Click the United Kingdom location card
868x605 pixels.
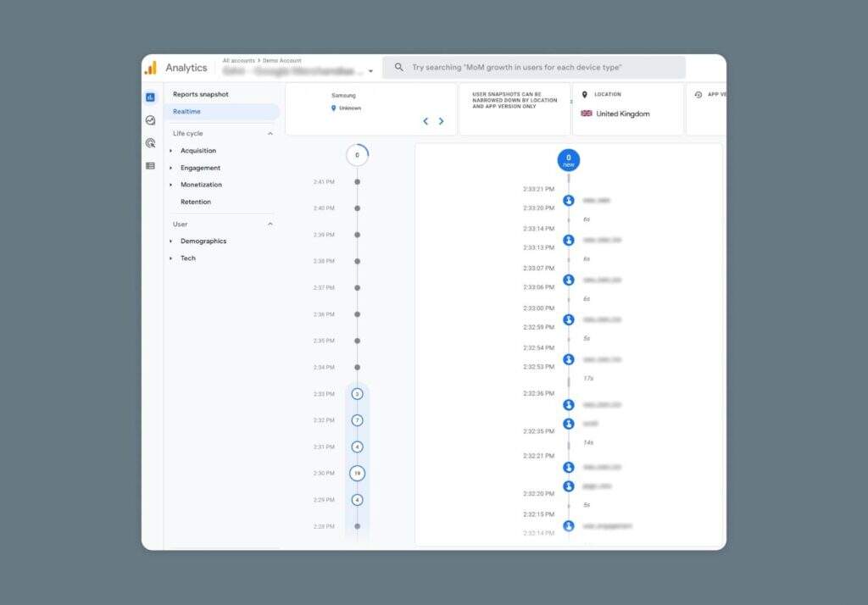click(x=627, y=109)
